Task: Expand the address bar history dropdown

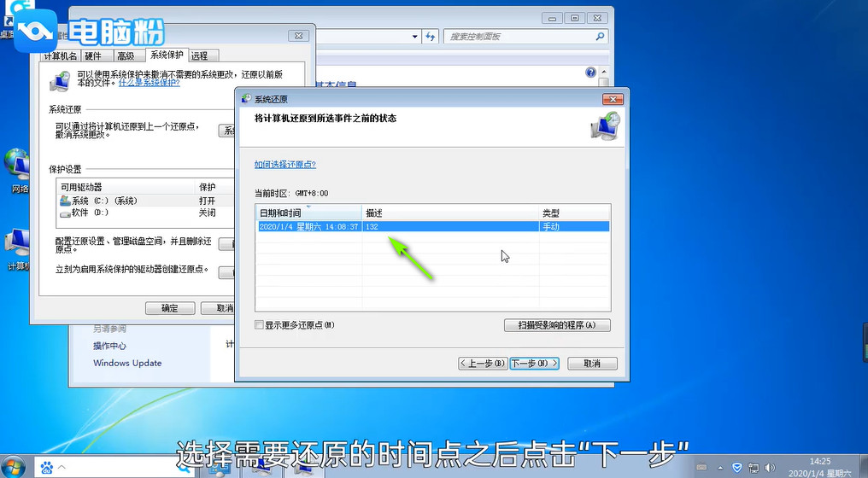Action: tap(414, 37)
